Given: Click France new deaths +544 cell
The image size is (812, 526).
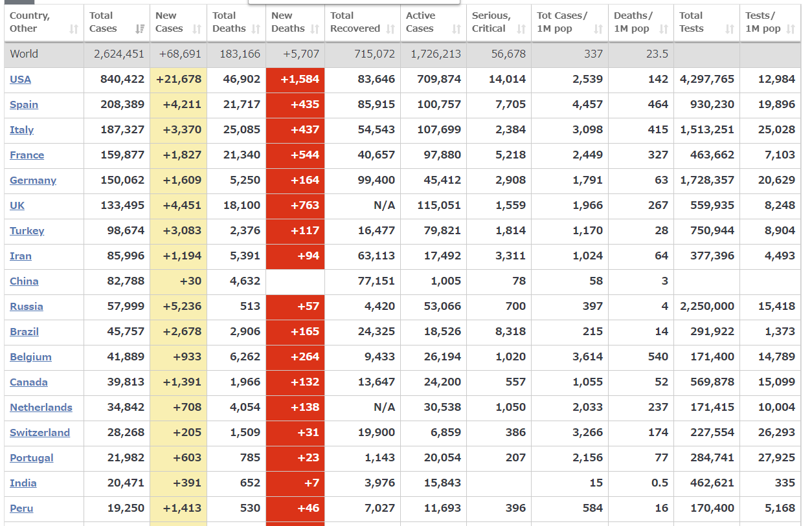Looking at the screenshot, I should 295,155.
